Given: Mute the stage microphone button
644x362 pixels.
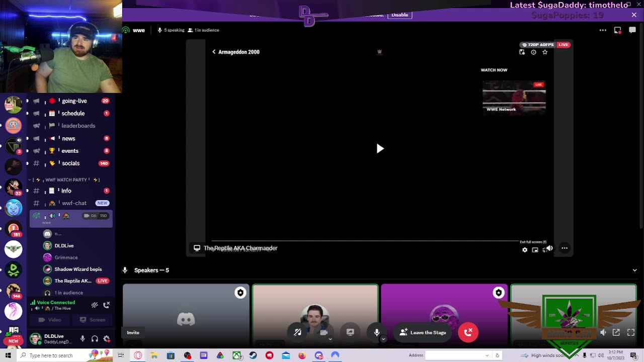Looking at the screenshot, I should (376, 332).
